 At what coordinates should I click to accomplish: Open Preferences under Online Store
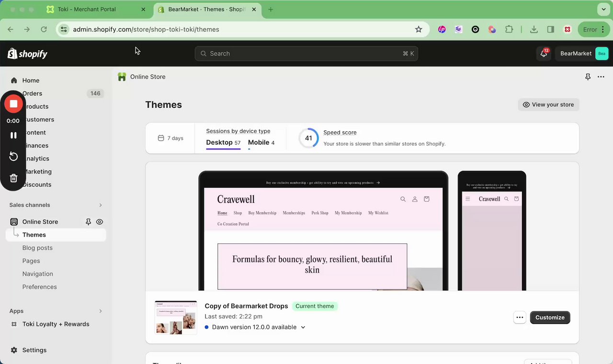40,287
